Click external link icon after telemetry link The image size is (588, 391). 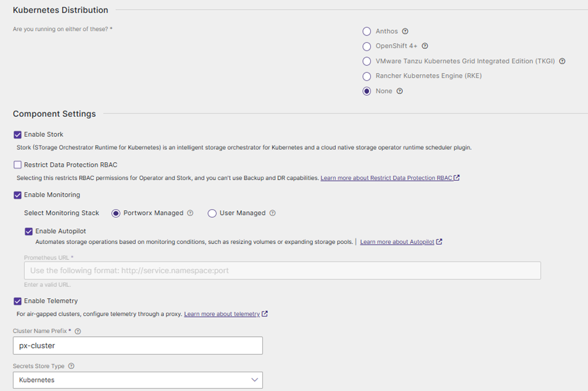tap(265, 314)
